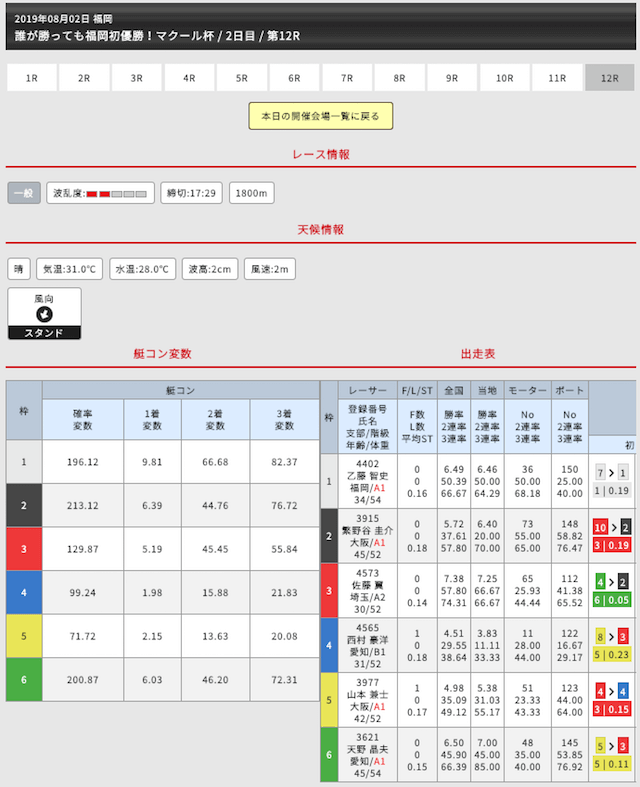
Task: Click yellow lane 5 cell in 艇コン table
Action: [x=24, y=636]
